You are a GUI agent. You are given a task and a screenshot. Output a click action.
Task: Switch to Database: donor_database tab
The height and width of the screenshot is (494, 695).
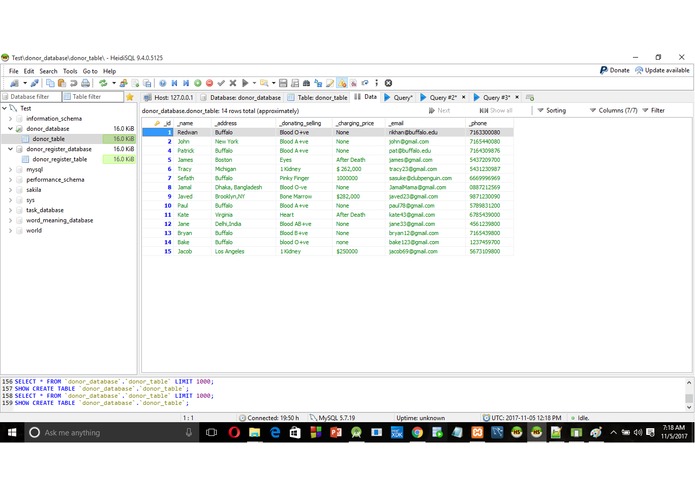tap(240, 97)
